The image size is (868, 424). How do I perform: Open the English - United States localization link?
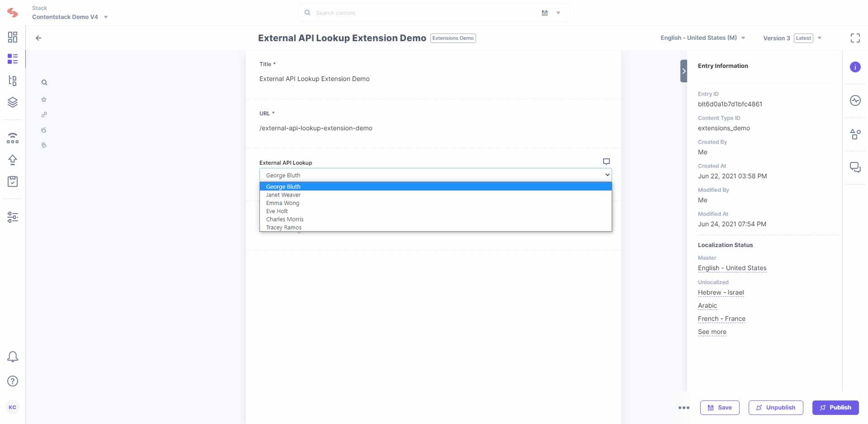click(732, 268)
